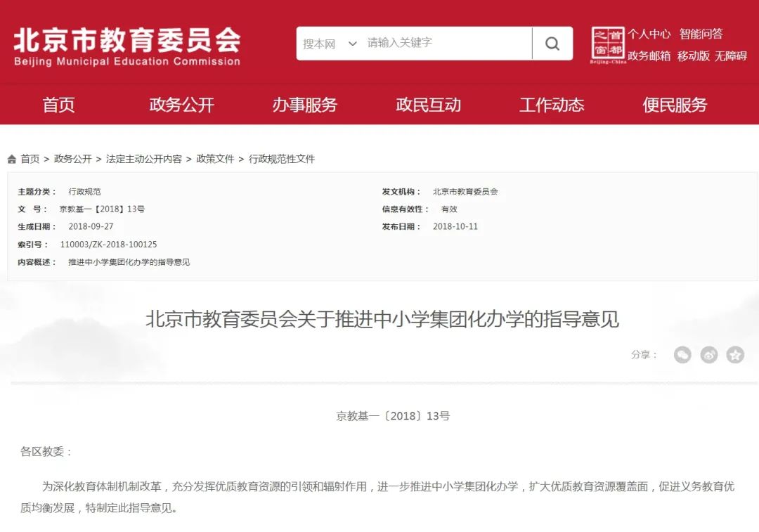Go to 政务公开 in the breadcrumb
This screenshot has height=532, width=759.
coord(72,159)
